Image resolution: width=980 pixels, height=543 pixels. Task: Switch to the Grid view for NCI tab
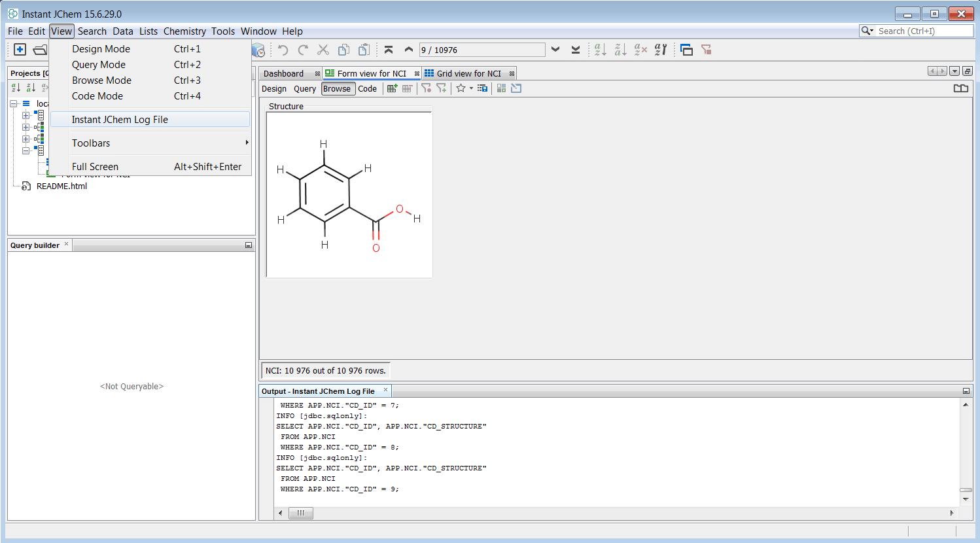(x=469, y=73)
